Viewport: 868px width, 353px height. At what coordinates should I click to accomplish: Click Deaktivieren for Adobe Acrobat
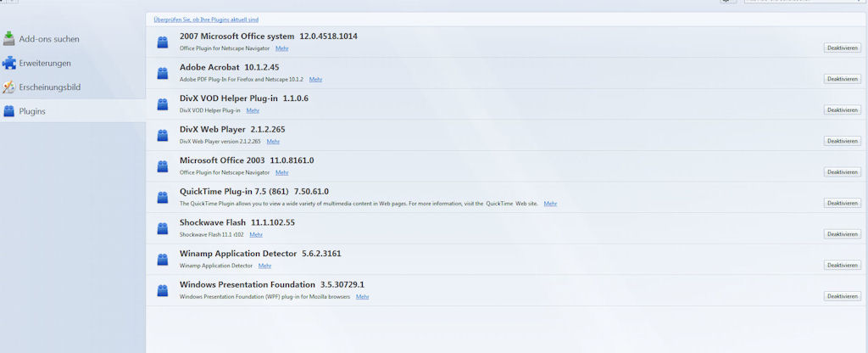tap(842, 79)
